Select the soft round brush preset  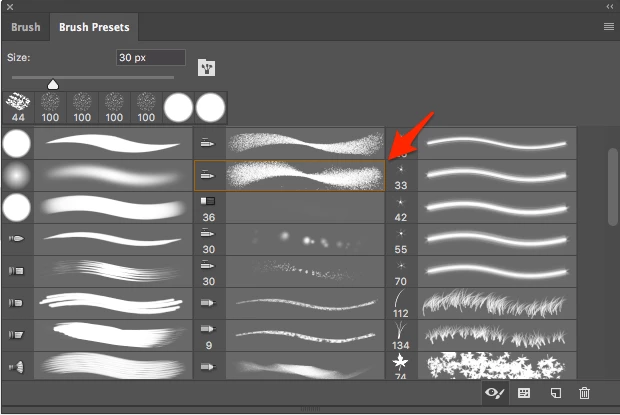coord(97,175)
